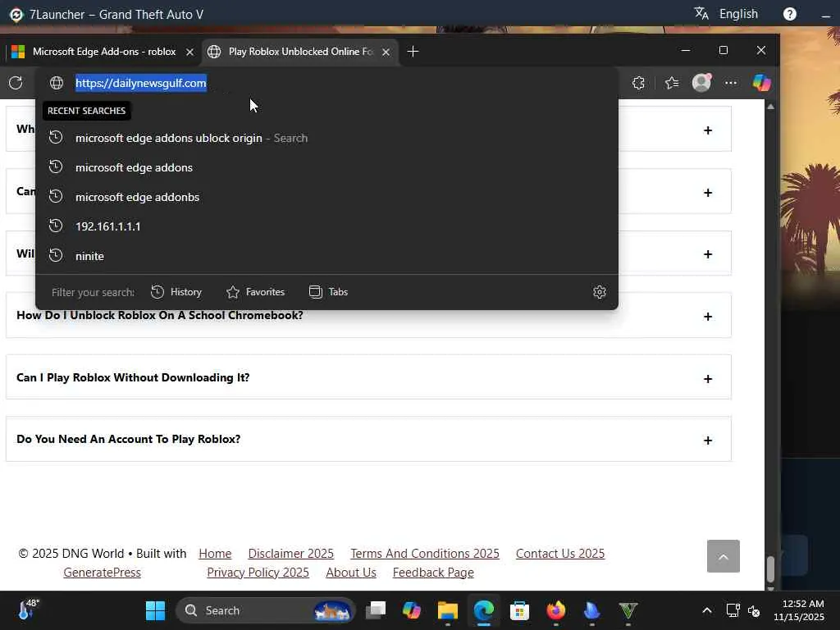840x630 pixels.
Task: Open the Contact Us 2025 link
Action: (x=560, y=554)
